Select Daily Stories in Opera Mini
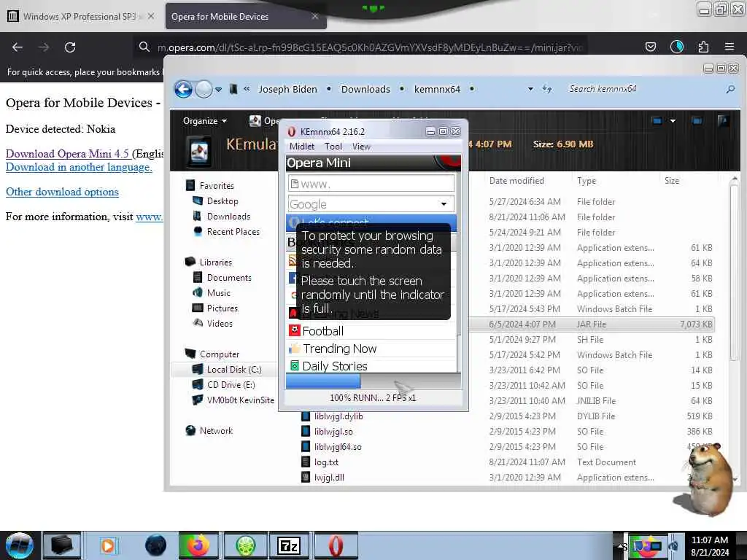The width and height of the screenshot is (747, 560). (x=371, y=366)
